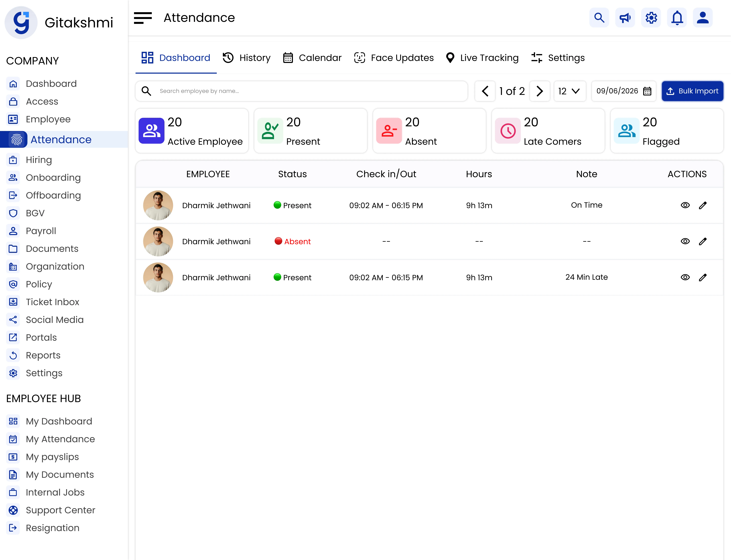Click the Absent card icon
This screenshot has width=731, height=560.
tap(389, 131)
